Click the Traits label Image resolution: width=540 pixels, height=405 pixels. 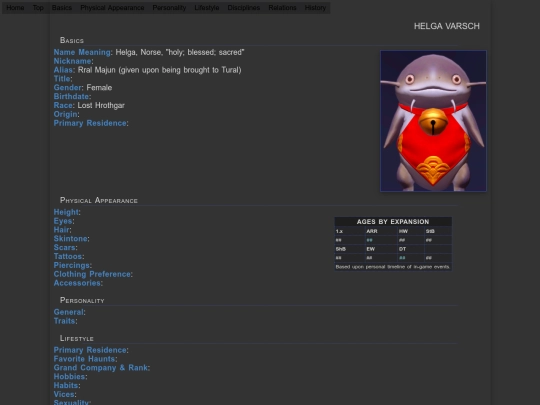tap(64, 321)
